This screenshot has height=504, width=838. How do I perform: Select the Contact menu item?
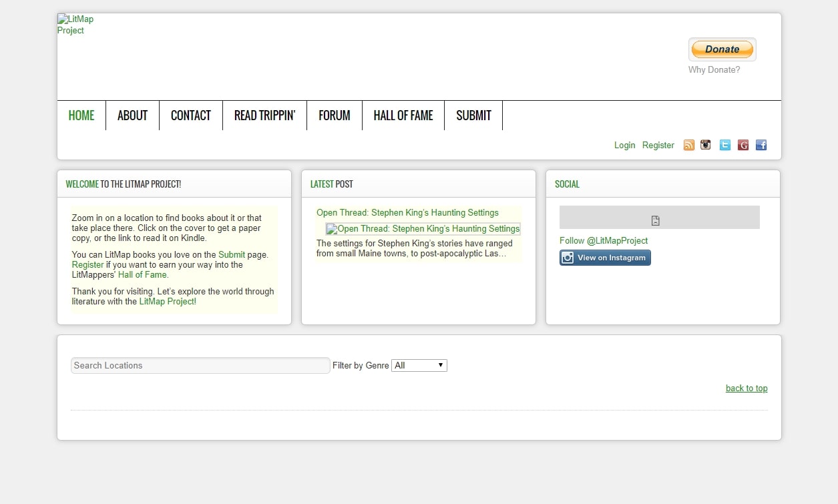click(190, 115)
